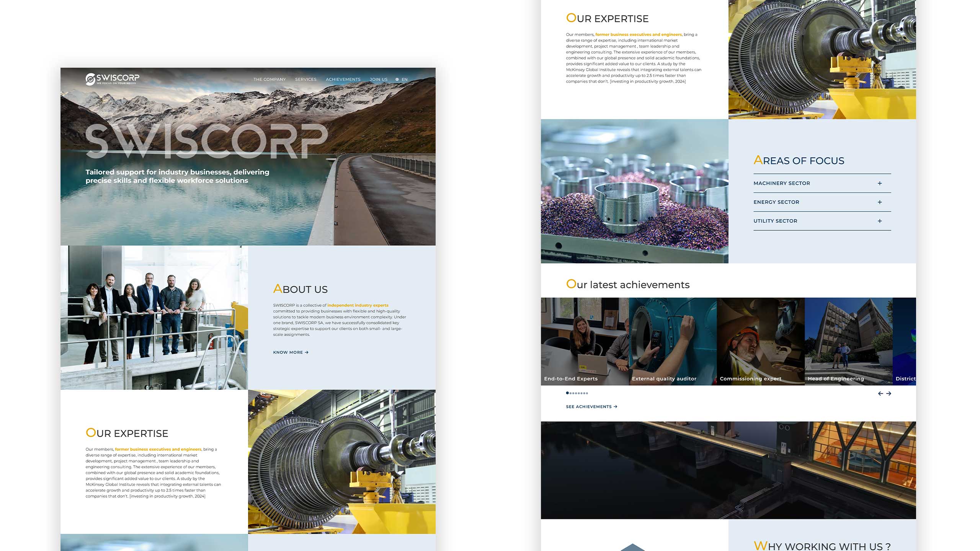Click the SEE ACHIEVEMENTS link
The height and width of the screenshot is (551, 980).
click(x=591, y=407)
